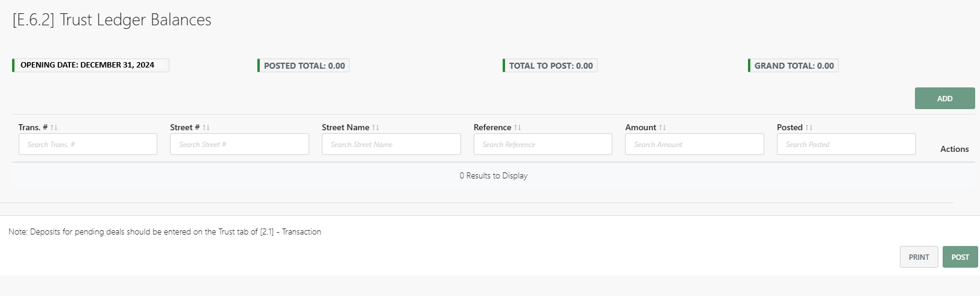980x296 pixels.
Task: Focus the Search Street # field
Action: click(x=239, y=145)
